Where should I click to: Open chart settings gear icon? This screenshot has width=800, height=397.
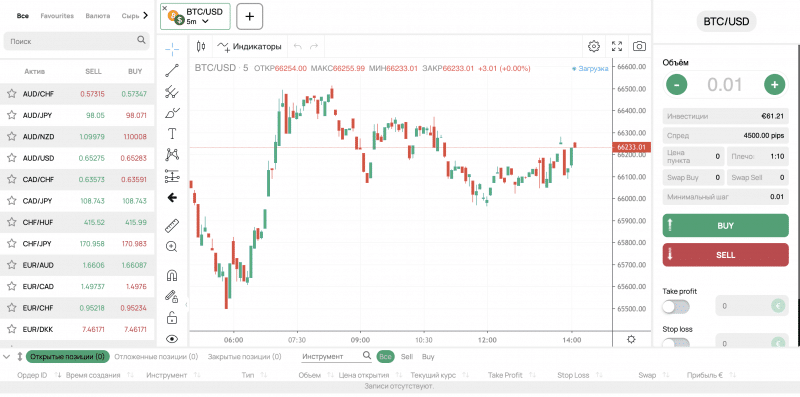593,46
